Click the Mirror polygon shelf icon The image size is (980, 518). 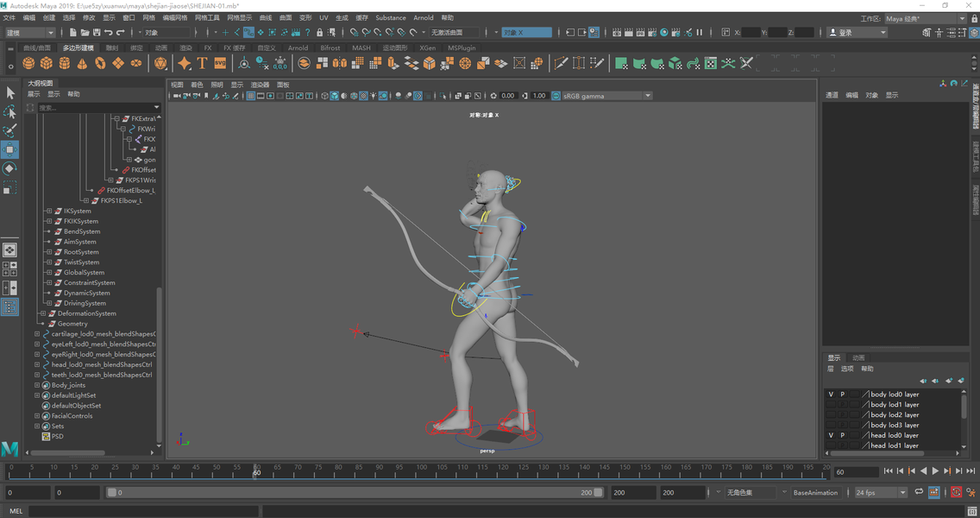(339, 63)
